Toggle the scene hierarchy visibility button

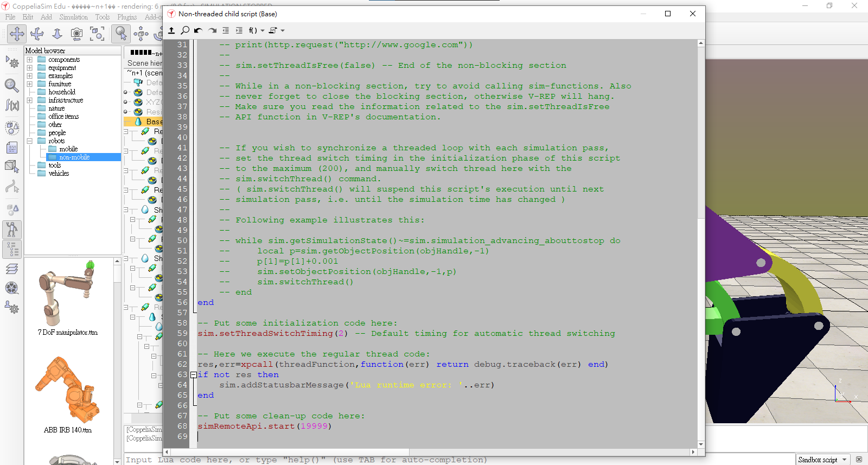point(12,249)
